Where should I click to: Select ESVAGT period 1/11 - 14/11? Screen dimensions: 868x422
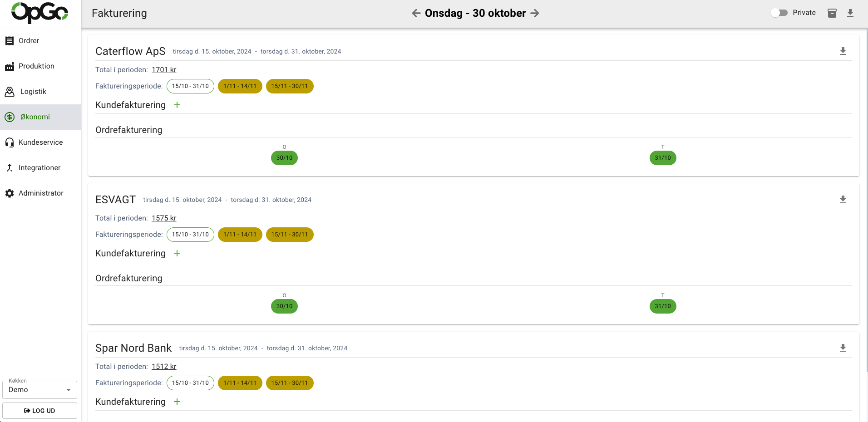[240, 235]
